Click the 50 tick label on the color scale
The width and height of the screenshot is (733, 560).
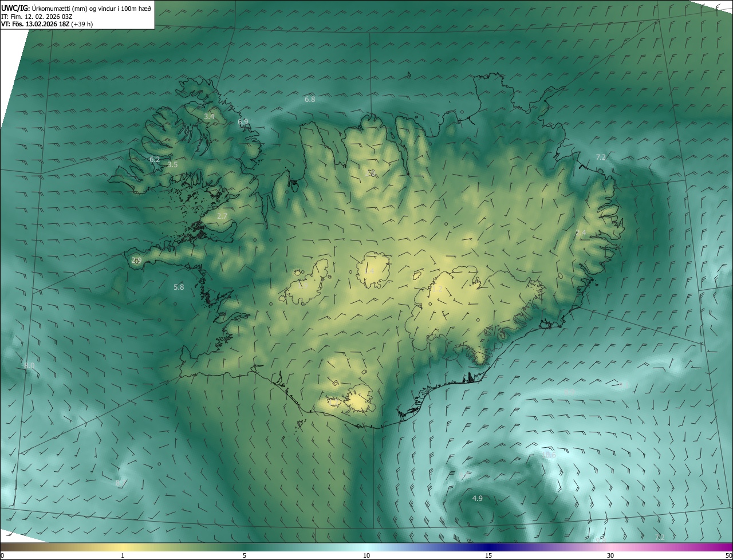coord(728,555)
